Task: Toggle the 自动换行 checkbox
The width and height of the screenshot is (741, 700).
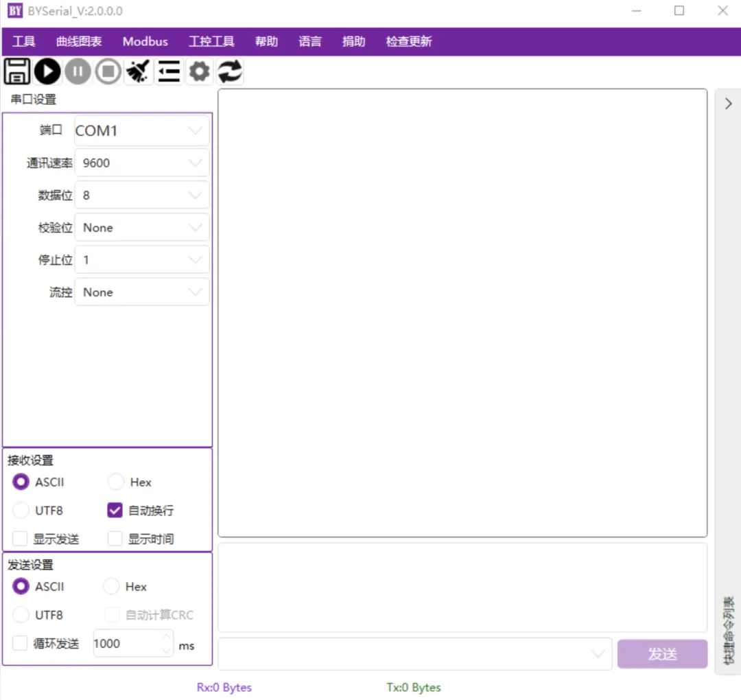Action: [x=115, y=511]
